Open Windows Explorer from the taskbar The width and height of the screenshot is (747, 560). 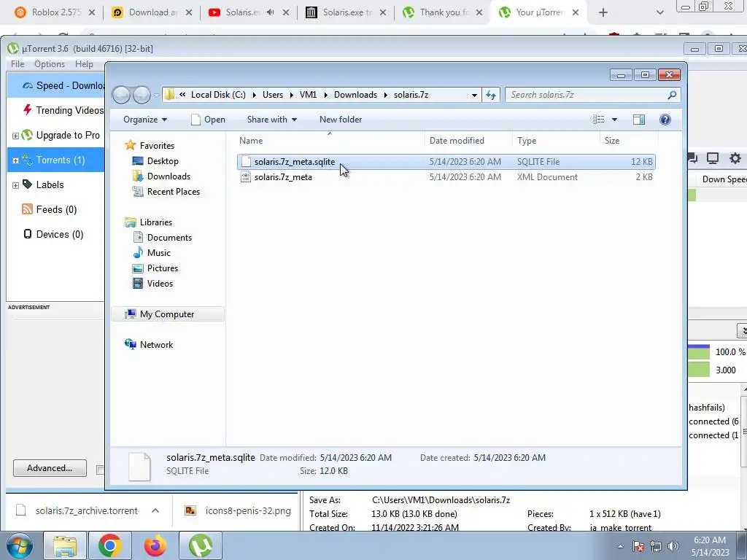tap(65, 545)
